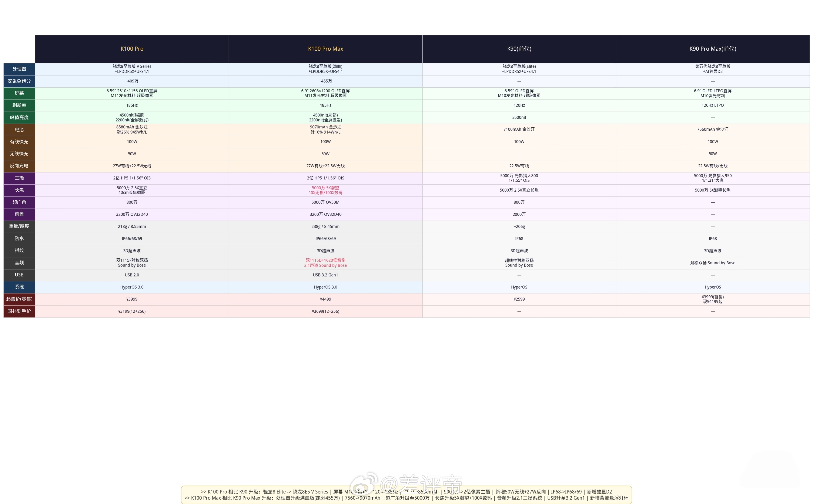Image resolution: width=813 pixels, height=504 pixels.
Task: Select the 7560mAh 金沙江 battery cell
Action: 713,130
